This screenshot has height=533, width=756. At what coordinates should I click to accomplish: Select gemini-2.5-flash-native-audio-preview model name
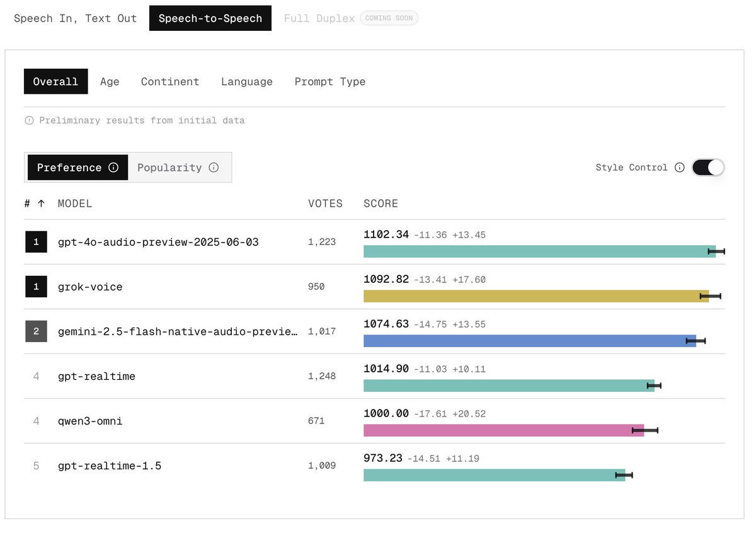[x=178, y=331]
